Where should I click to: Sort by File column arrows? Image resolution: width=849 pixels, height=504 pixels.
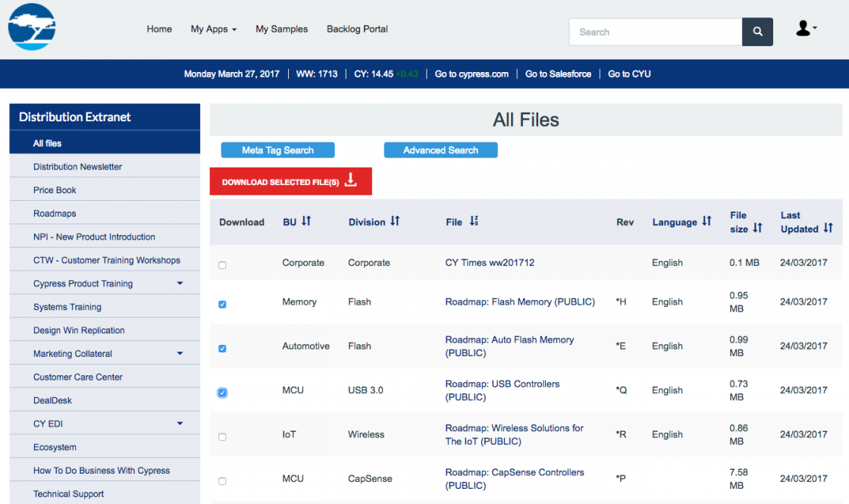474,221
